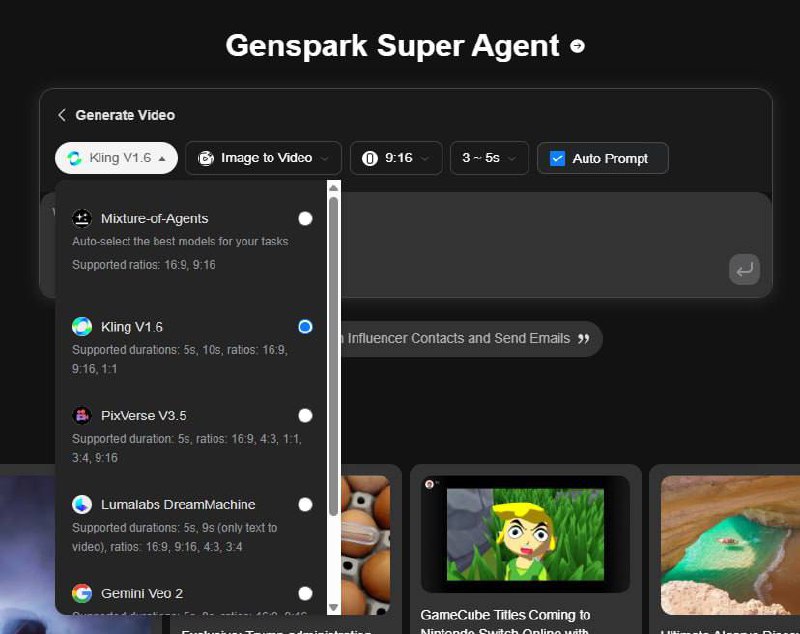This screenshot has height=634, width=800.
Task: Click the quote mark icon on suggestion chip
Action: coord(584,339)
